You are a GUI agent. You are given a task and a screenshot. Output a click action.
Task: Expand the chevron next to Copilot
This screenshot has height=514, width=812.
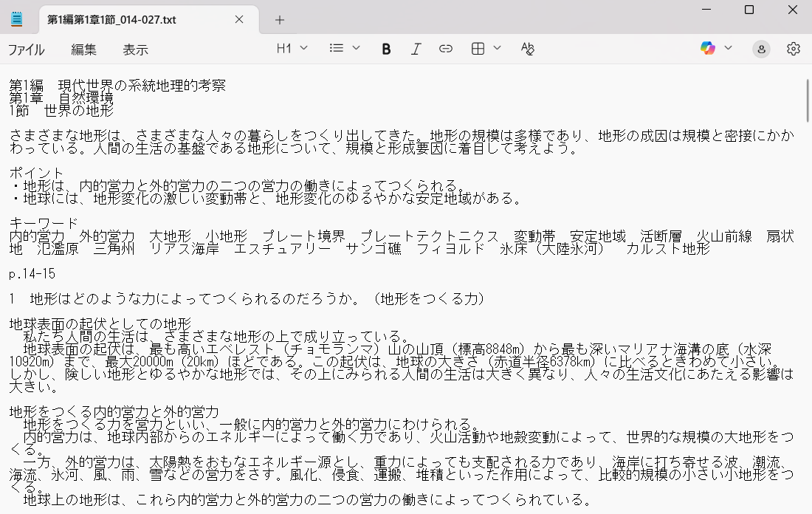[x=729, y=49]
